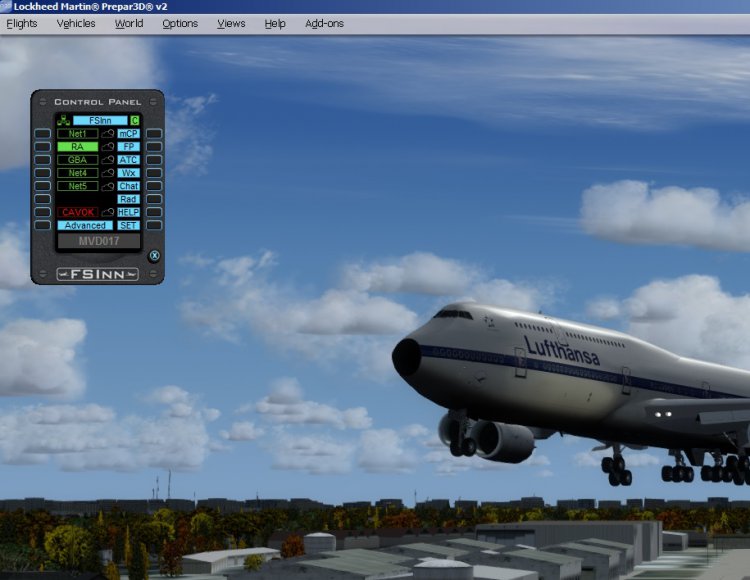This screenshot has height=580, width=750.
Task: Push right side key beside Rad
Action: 154,199
